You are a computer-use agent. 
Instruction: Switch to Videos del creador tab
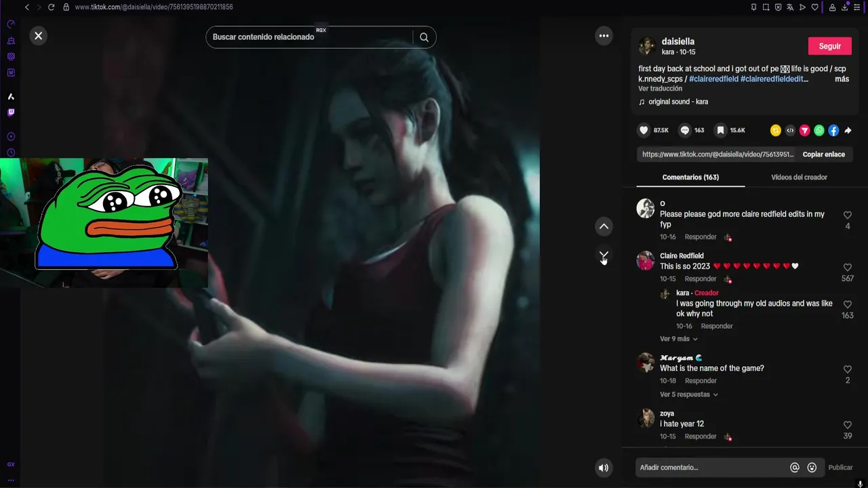pos(799,178)
